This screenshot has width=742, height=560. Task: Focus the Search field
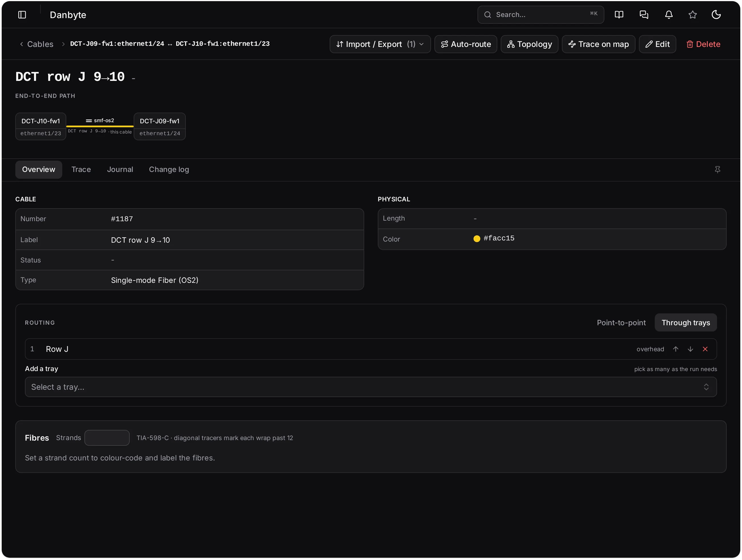[x=541, y=15]
